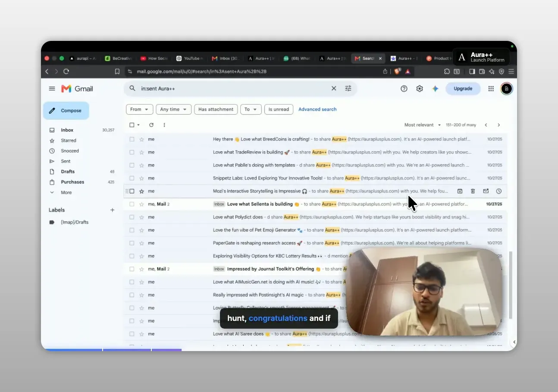558x392 pixels.
Task: Click the browser address bar URL
Action: [201, 72]
